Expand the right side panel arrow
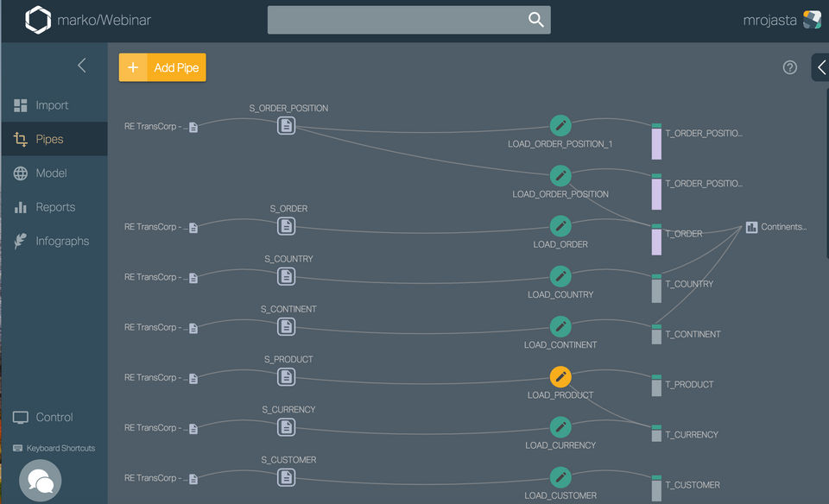Image resolution: width=829 pixels, height=504 pixels. [820, 67]
